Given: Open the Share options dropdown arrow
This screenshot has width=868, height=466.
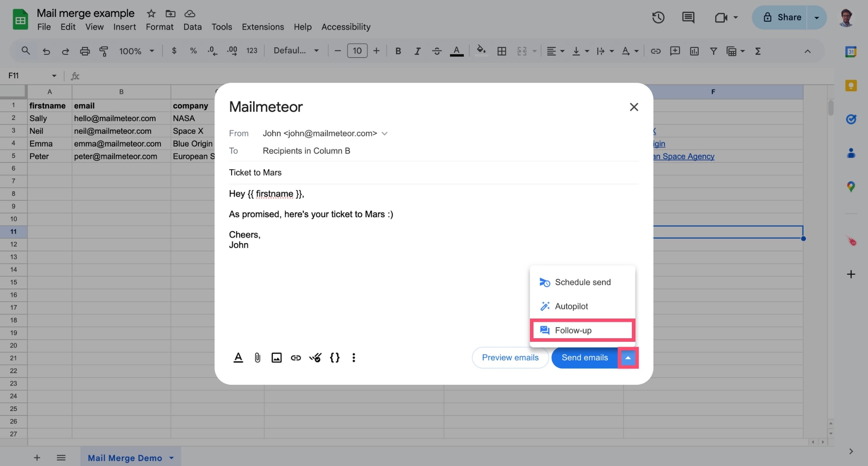Looking at the screenshot, I should pos(817,17).
